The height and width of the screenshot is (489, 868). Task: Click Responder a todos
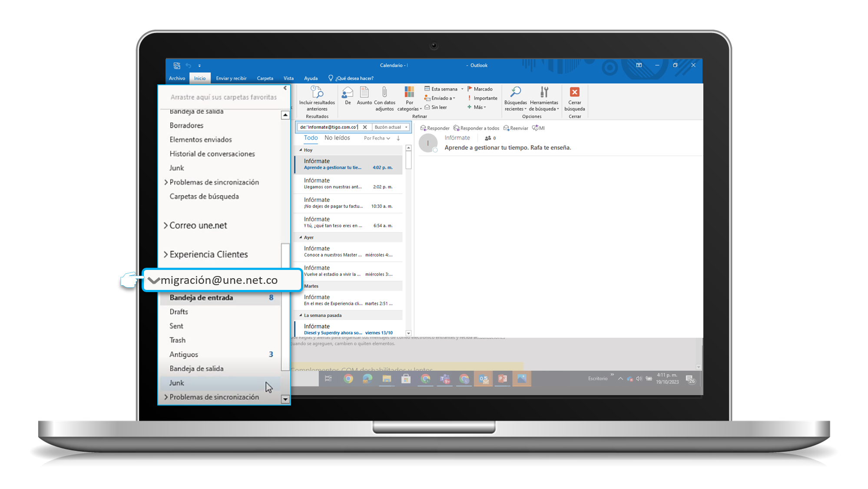click(476, 128)
